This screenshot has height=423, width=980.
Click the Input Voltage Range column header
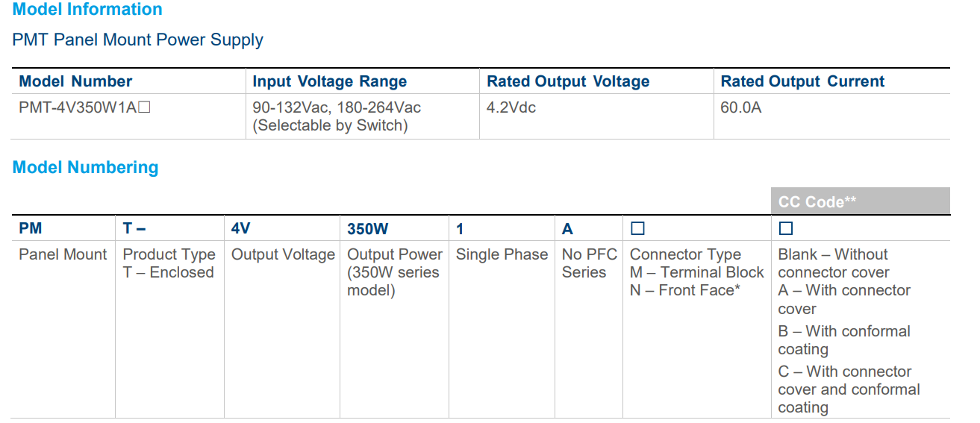(329, 81)
